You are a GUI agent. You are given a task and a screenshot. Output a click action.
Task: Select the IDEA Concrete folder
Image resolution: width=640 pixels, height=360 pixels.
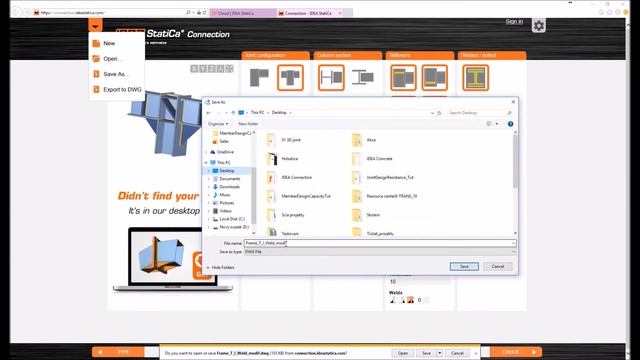point(372,159)
